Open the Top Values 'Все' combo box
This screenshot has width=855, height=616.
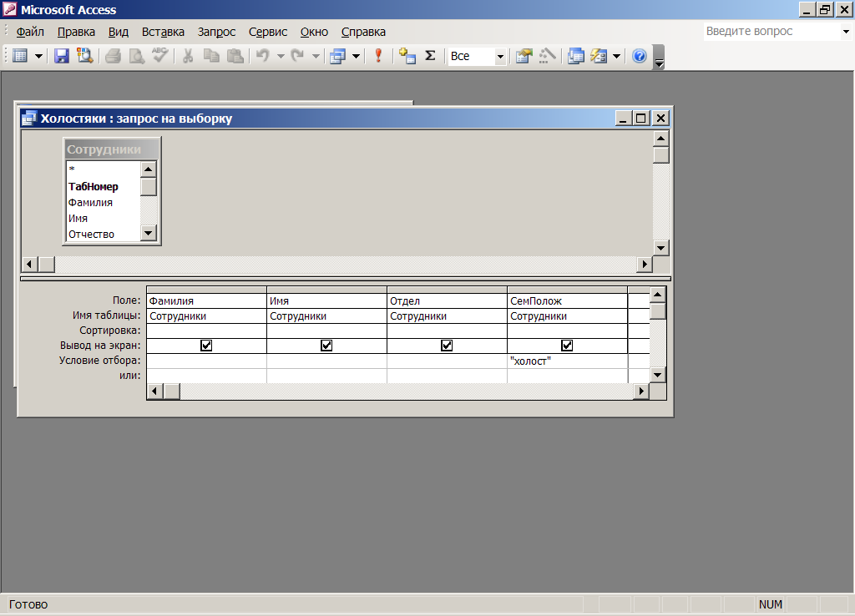click(x=477, y=56)
